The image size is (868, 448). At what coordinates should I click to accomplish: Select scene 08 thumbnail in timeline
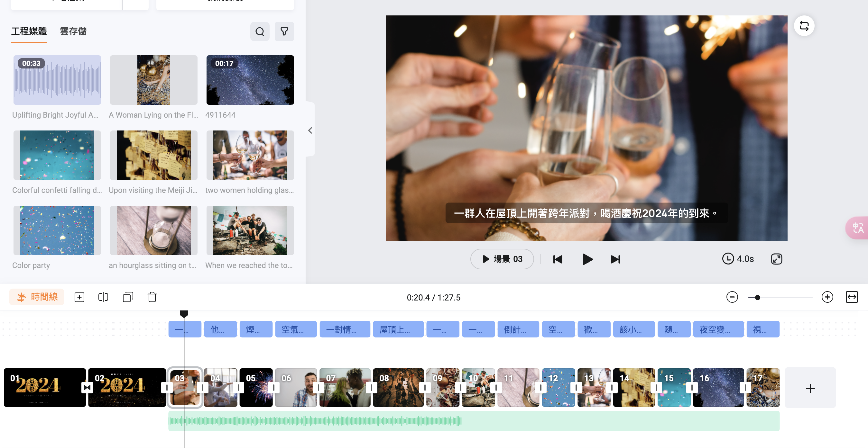click(x=398, y=388)
